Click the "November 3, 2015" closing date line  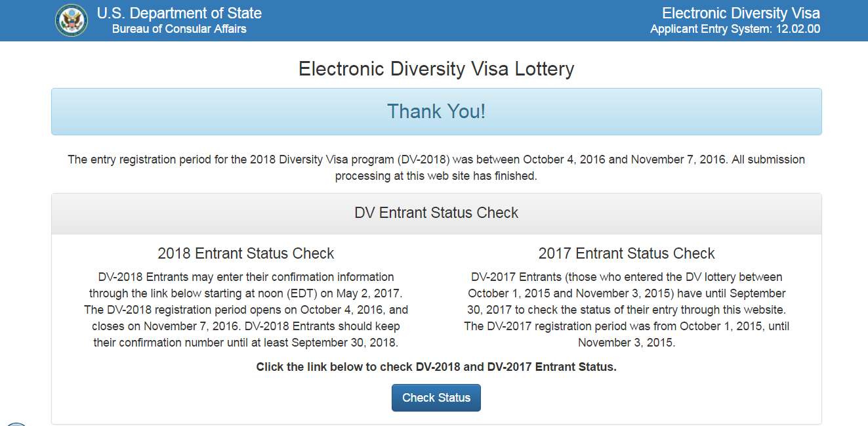[627, 343]
